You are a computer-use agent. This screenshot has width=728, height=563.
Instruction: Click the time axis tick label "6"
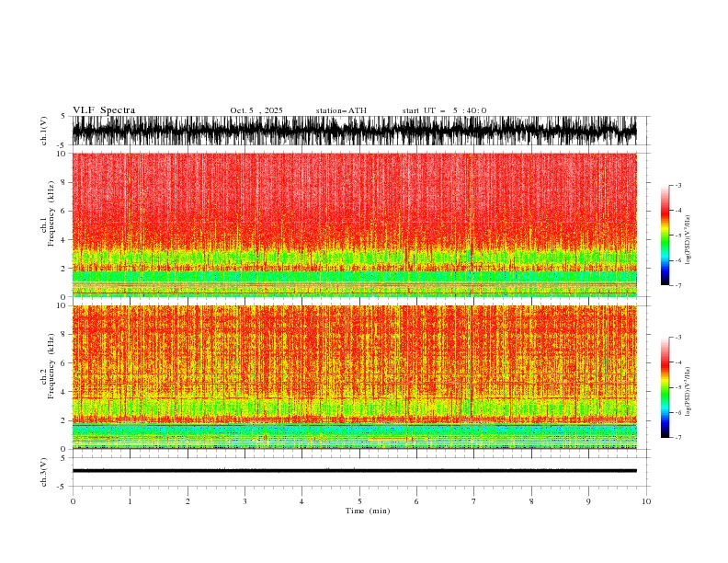click(x=416, y=501)
